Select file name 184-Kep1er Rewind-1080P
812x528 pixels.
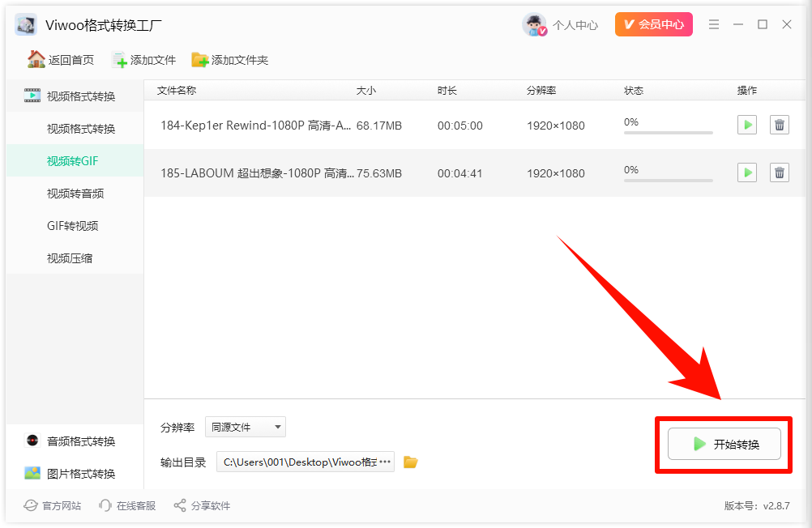coord(256,126)
